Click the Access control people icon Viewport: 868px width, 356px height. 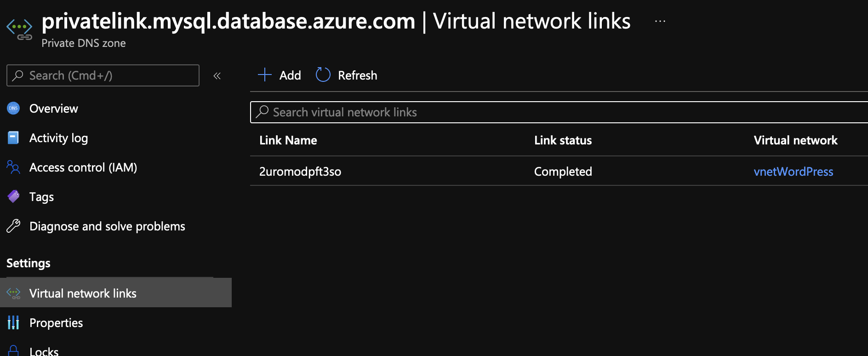[13, 167]
